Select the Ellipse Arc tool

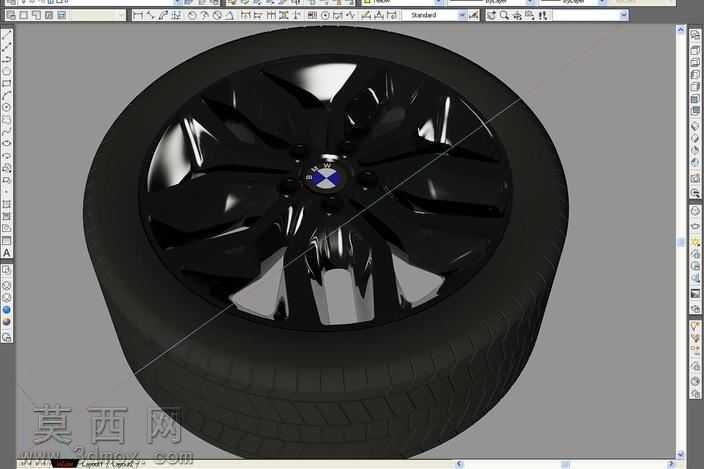pyautogui.click(x=6, y=156)
